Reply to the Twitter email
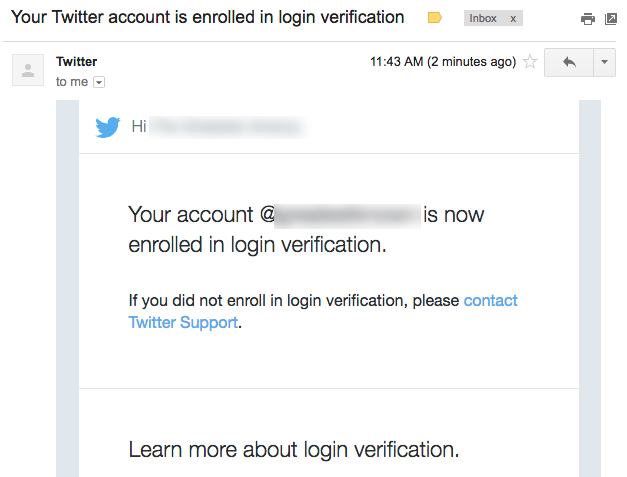 [x=569, y=62]
